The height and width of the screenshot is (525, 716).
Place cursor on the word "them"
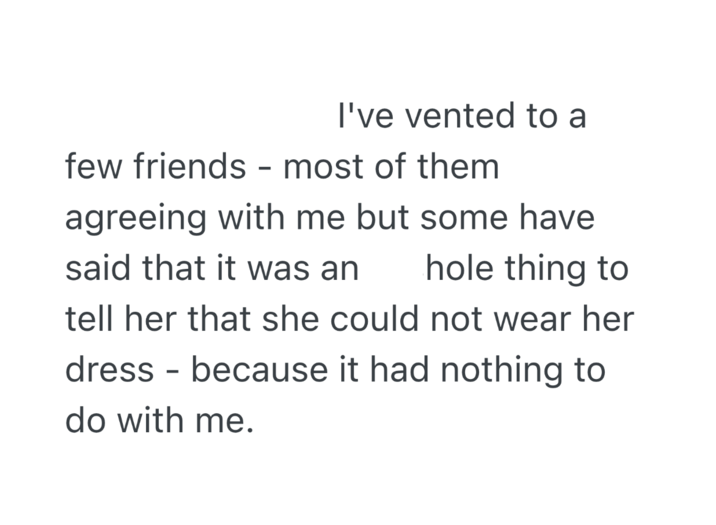coord(458,167)
